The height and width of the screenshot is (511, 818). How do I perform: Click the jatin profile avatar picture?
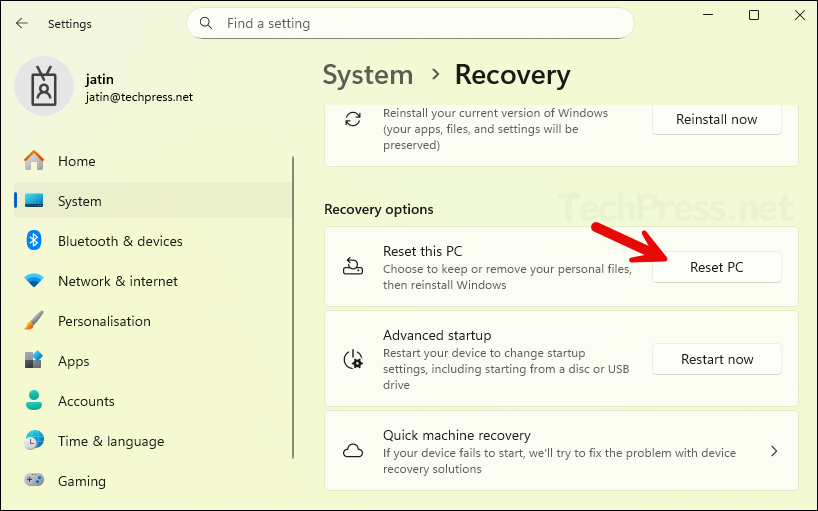coord(43,87)
